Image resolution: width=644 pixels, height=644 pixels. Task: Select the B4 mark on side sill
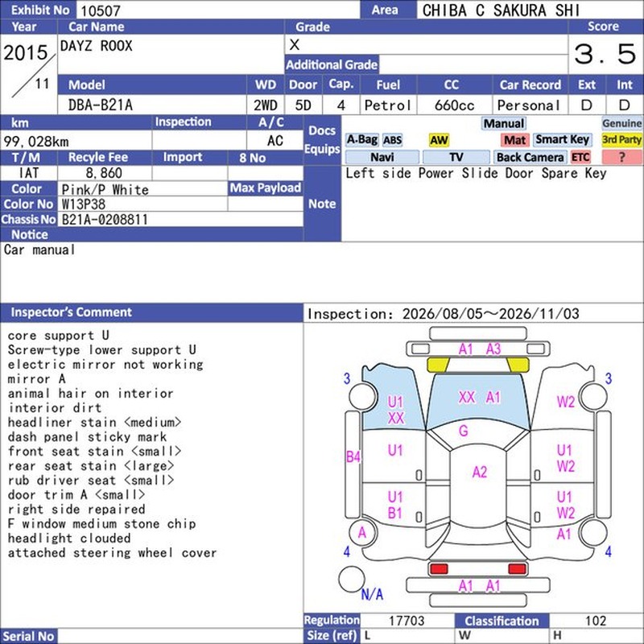353,456
